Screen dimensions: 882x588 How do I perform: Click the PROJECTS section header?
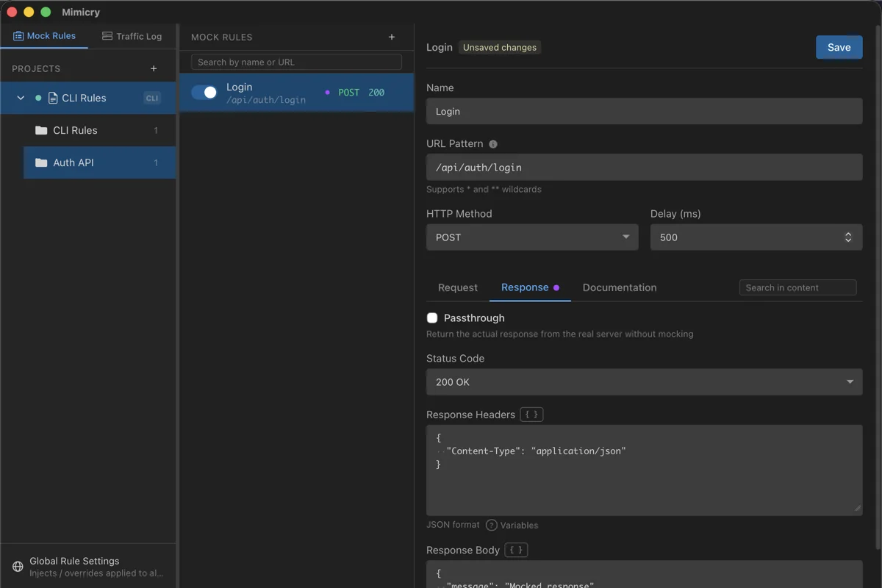36,68
